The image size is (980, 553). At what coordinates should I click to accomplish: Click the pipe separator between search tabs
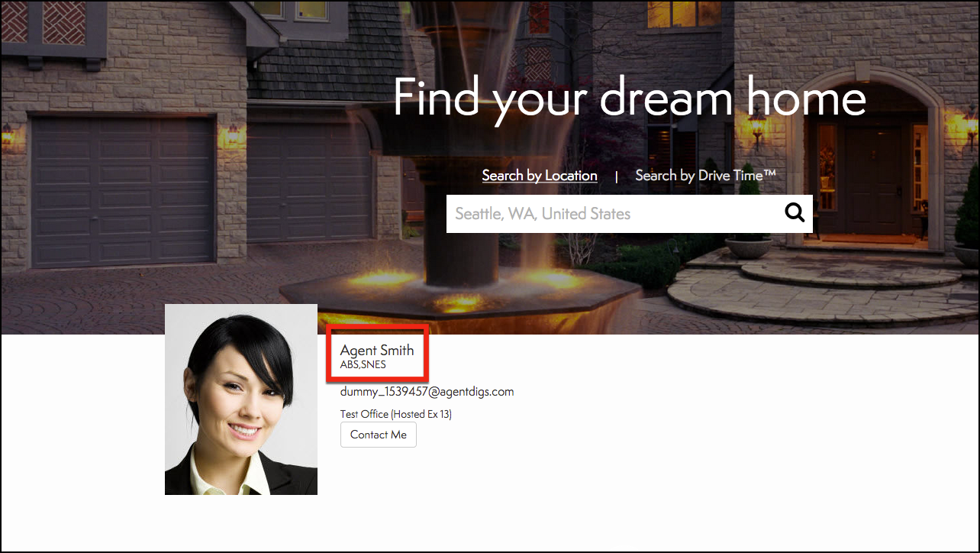pyautogui.click(x=616, y=176)
